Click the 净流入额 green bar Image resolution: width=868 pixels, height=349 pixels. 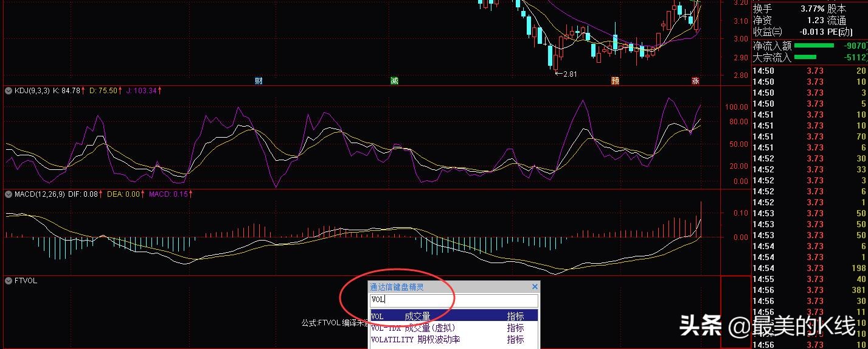pyautogui.click(x=814, y=46)
